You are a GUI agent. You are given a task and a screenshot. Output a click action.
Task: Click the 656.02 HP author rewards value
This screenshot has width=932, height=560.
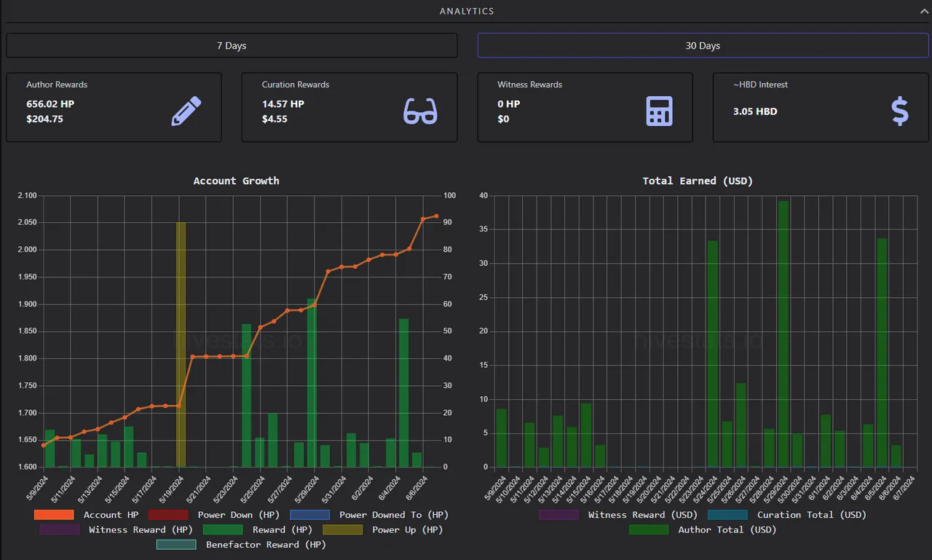coord(50,104)
